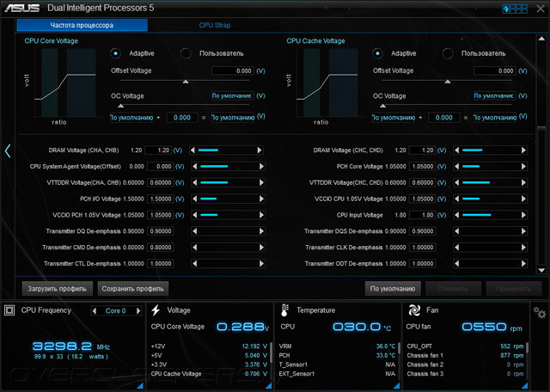This screenshot has height=392, width=550.
Task: Switch to CPU Strap tab
Action: (215, 25)
